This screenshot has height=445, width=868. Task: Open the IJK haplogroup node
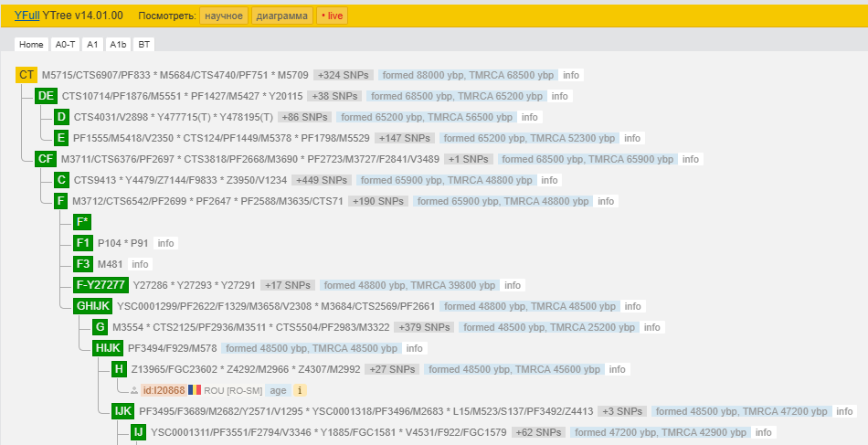coord(123,412)
